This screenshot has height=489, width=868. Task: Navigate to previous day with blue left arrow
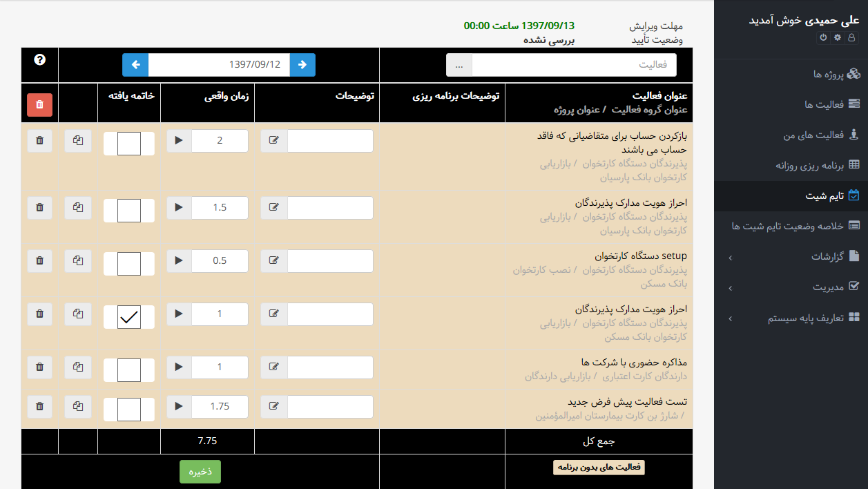pyautogui.click(x=135, y=64)
